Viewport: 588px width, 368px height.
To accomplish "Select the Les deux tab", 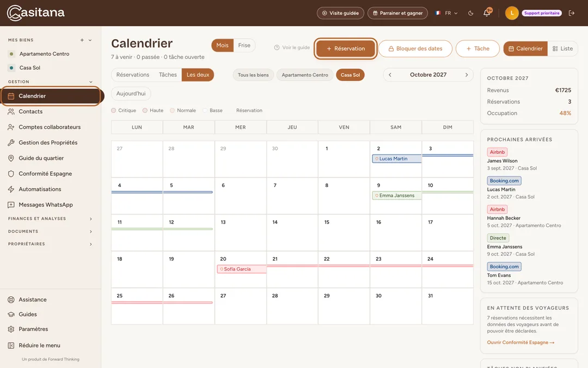I will click(x=198, y=75).
